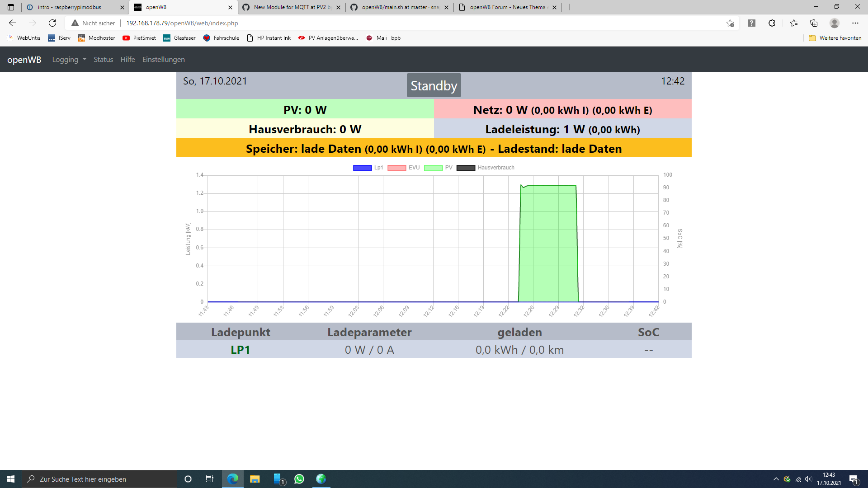Open File Explorer from the taskbar
The width and height of the screenshot is (868, 488).
(255, 479)
